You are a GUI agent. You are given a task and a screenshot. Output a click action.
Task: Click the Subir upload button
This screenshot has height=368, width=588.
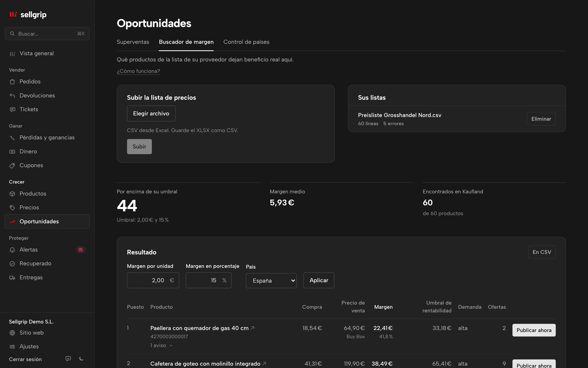coord(139,146)
